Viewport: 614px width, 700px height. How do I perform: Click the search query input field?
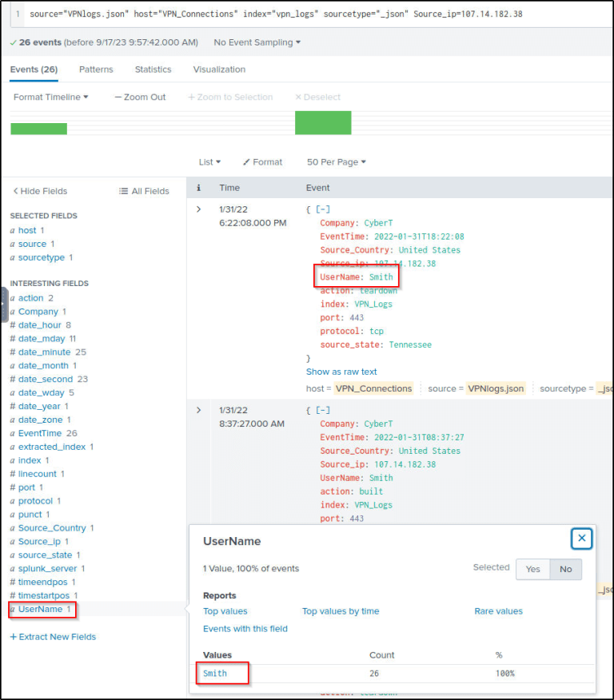click(313, 14)
